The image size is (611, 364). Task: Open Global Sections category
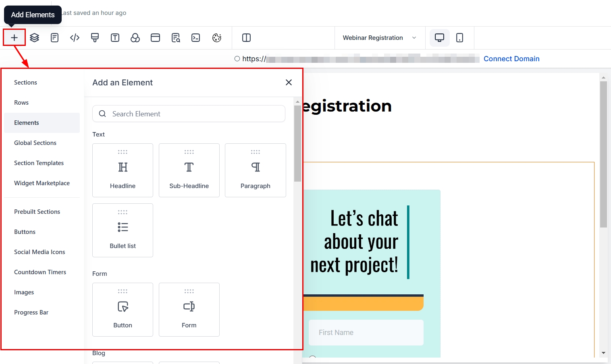pyautogui.click(x=35, y=143)
